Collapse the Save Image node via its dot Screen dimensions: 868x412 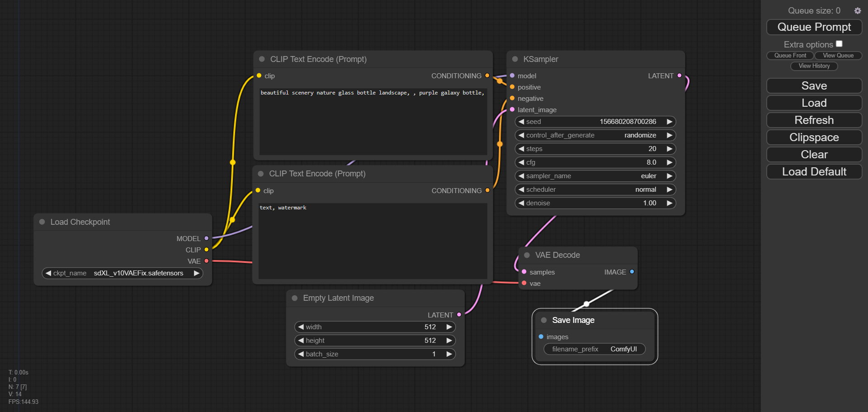pos(544,320)
